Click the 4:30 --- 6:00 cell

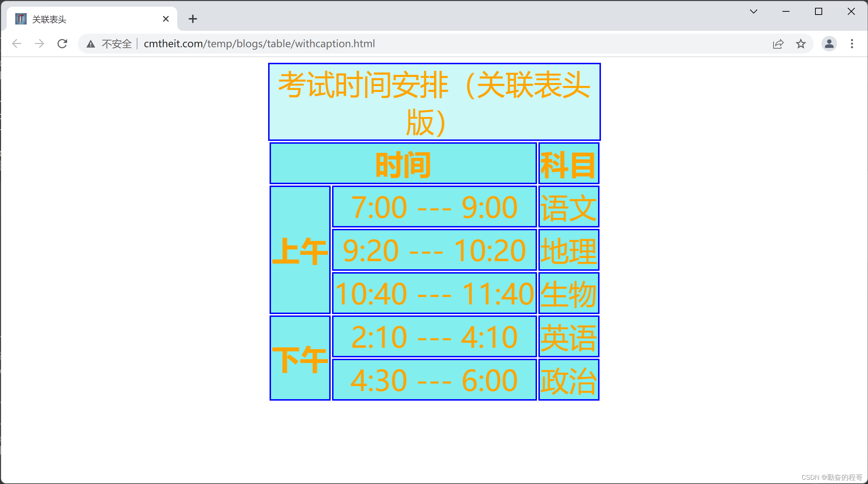click(434, 380)
